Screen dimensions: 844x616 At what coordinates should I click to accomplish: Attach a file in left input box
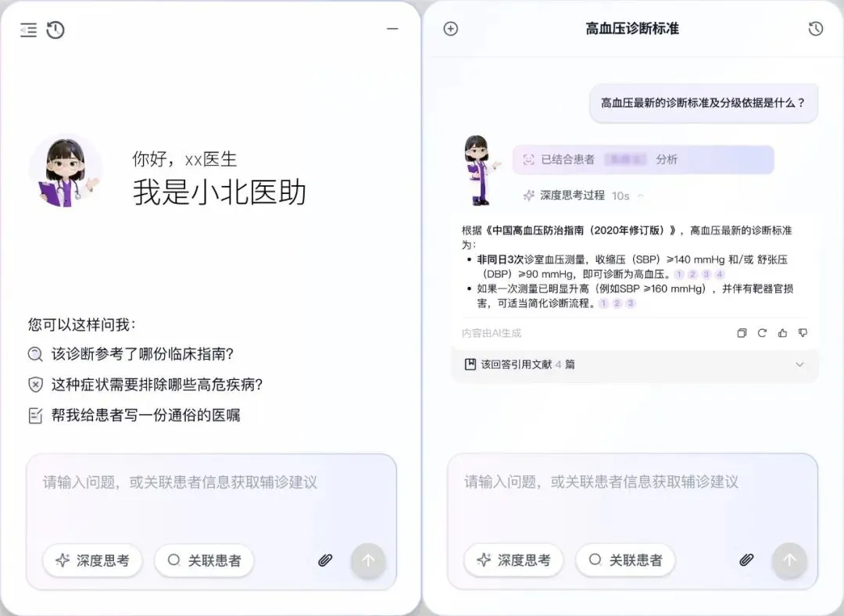coord(325,560)
